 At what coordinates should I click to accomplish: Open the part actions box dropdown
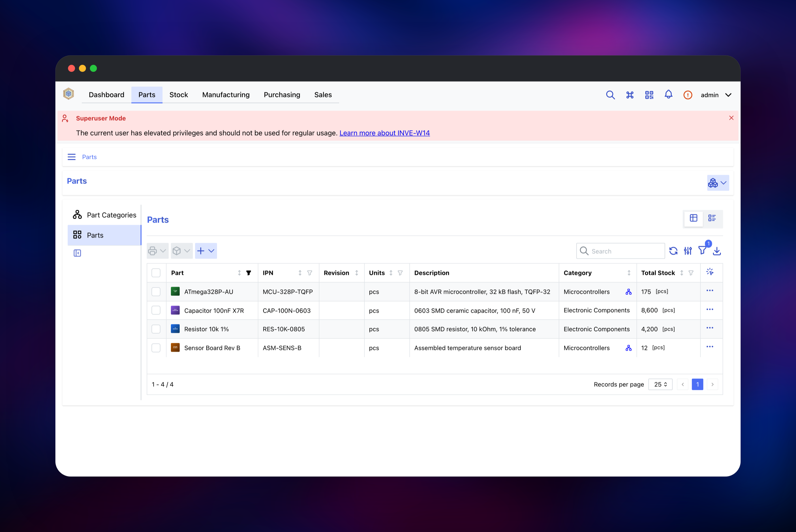point(182,251)
